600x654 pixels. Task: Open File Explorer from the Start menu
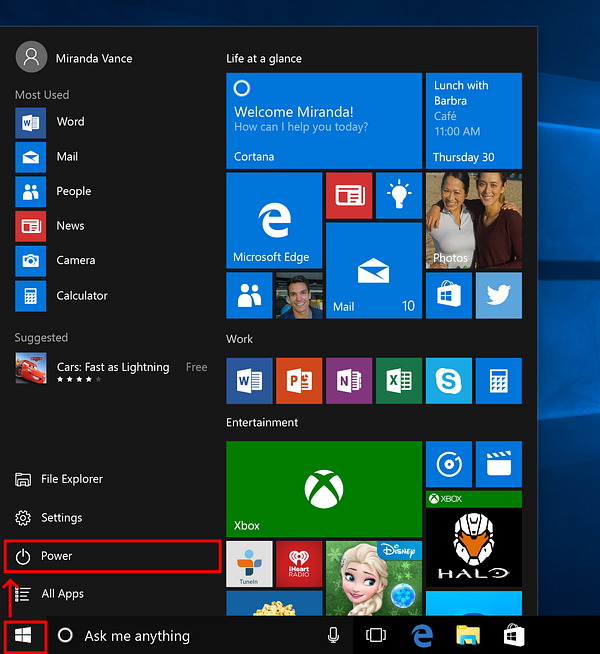59,479
